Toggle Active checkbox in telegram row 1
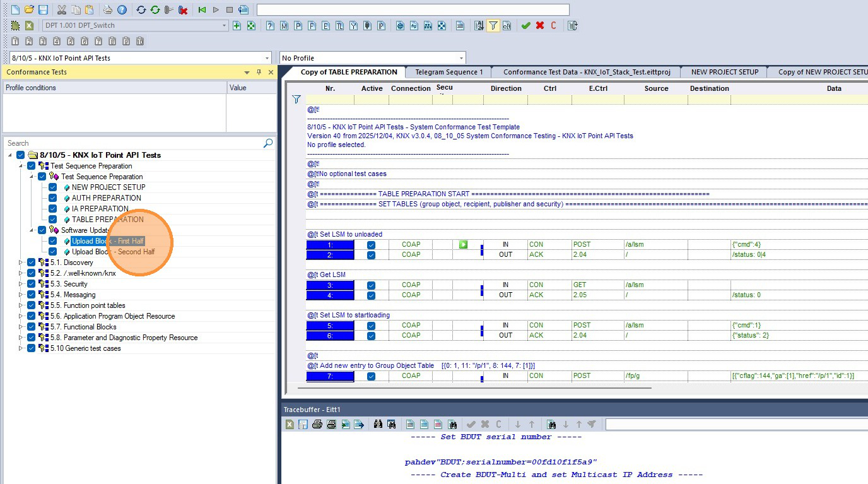Viewport: 868px width, 484px height. coord(372,245)
